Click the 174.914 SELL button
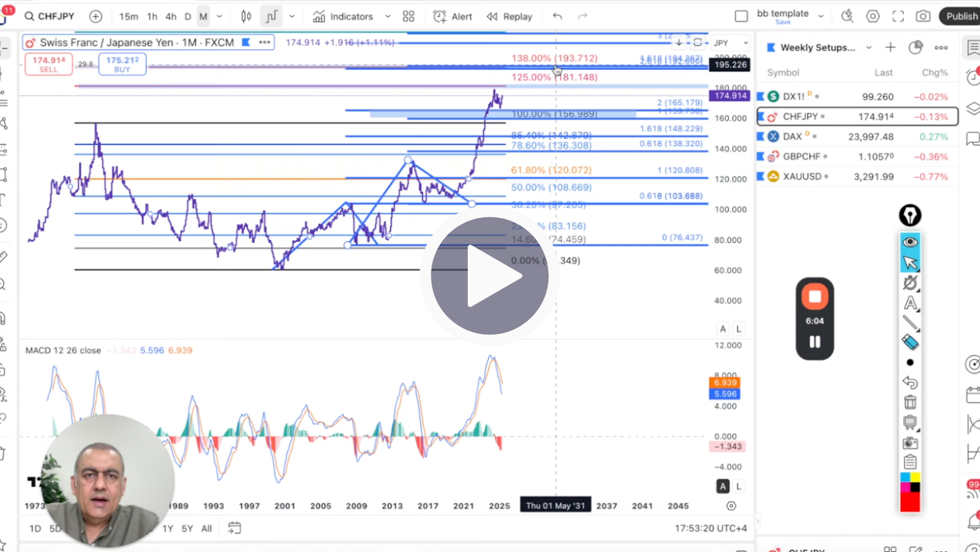Viewport: 980px width, 552px height. [48, 64]
